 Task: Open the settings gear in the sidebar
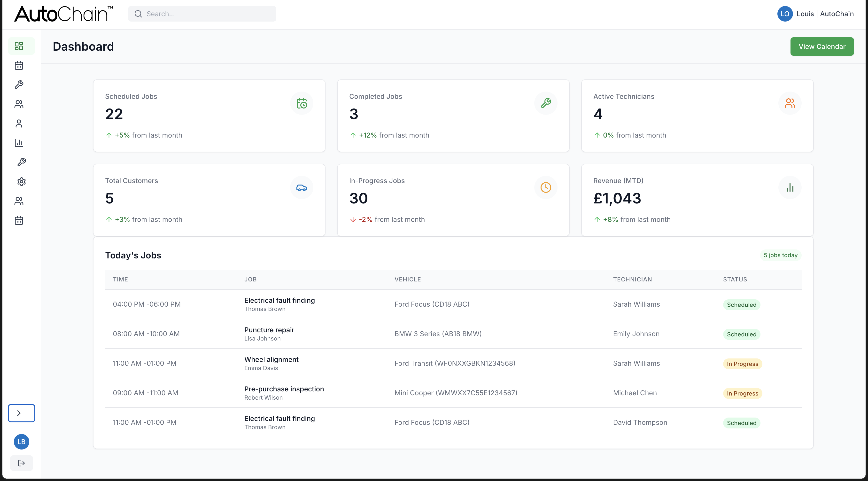(21, 182)
